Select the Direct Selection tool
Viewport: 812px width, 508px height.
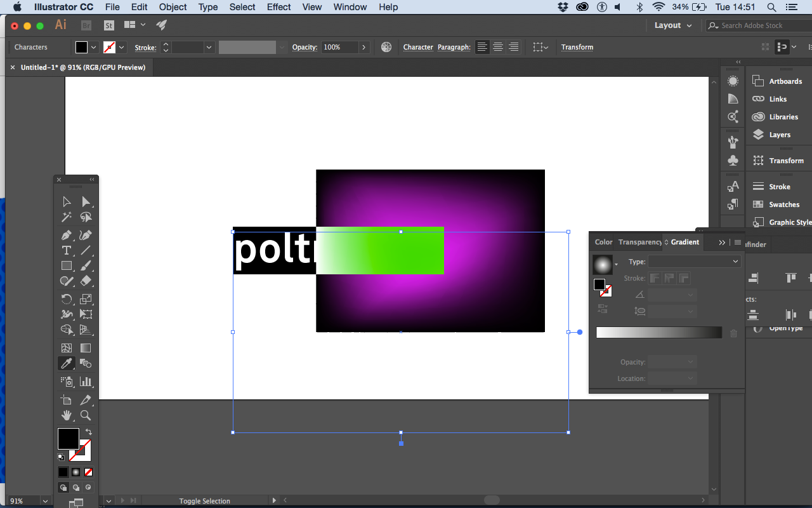86,201
